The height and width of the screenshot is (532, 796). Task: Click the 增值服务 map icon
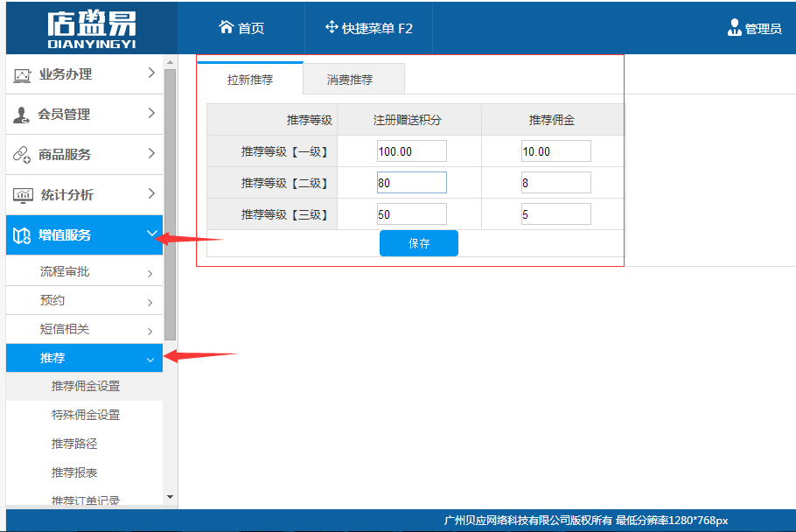22,235
